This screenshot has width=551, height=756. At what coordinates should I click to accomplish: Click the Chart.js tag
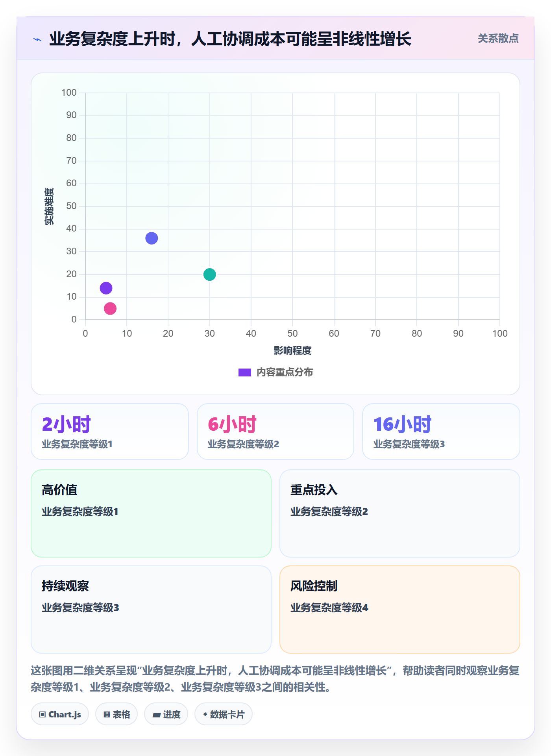click(60, 714)
